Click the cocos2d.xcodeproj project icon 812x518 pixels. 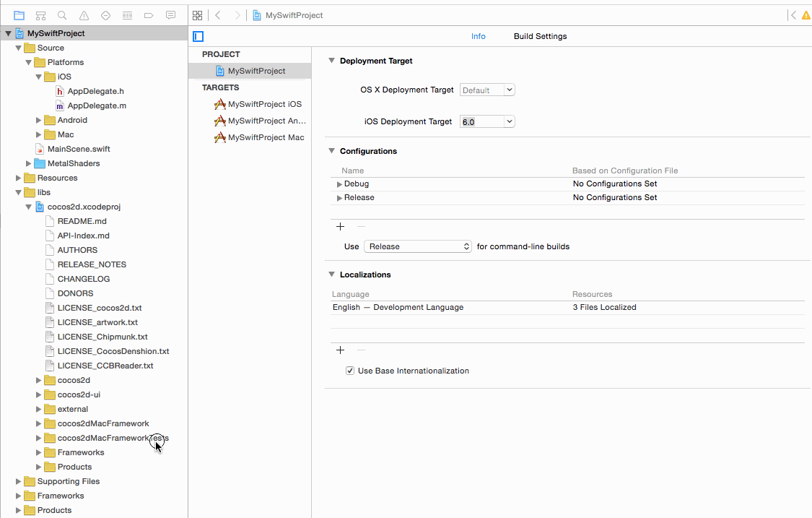[40, 207]
